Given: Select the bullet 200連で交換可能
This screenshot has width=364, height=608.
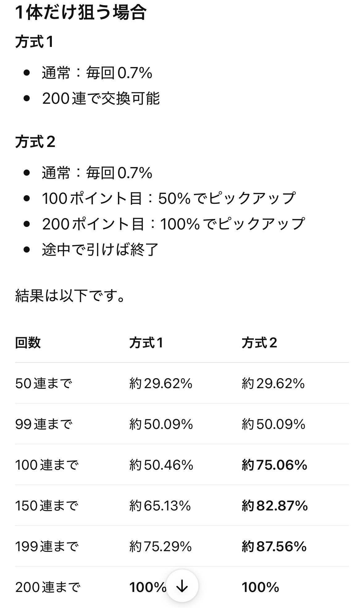Looking at the screenshot, I should 101,99.
